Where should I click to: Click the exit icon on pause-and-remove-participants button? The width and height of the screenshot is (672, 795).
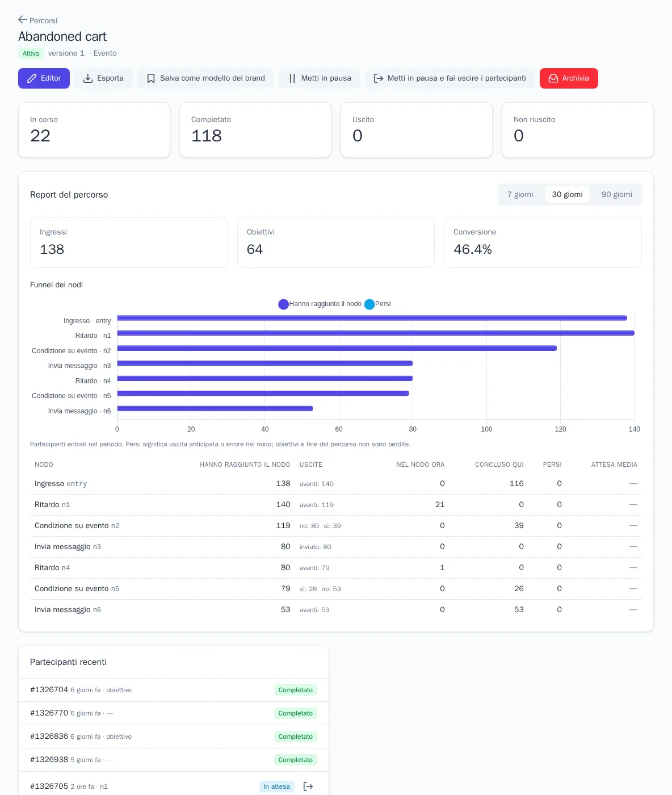point(379,78)
